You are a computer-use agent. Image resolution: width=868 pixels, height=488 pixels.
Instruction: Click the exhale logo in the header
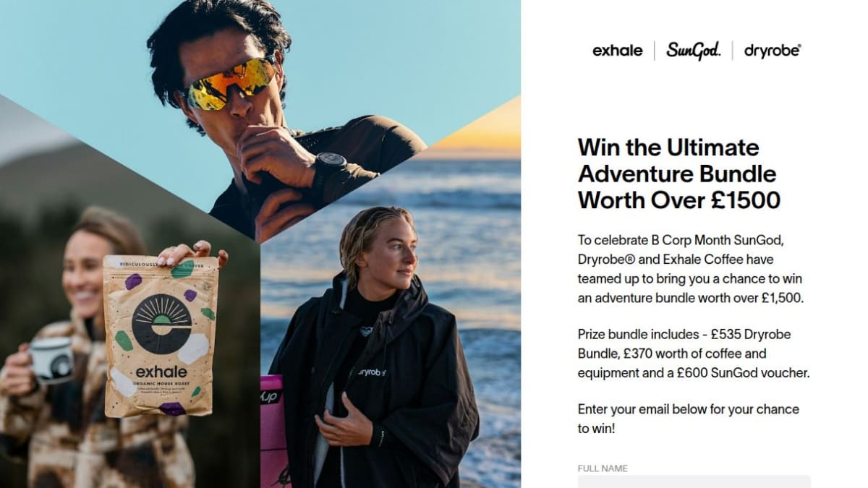point(617,51)
